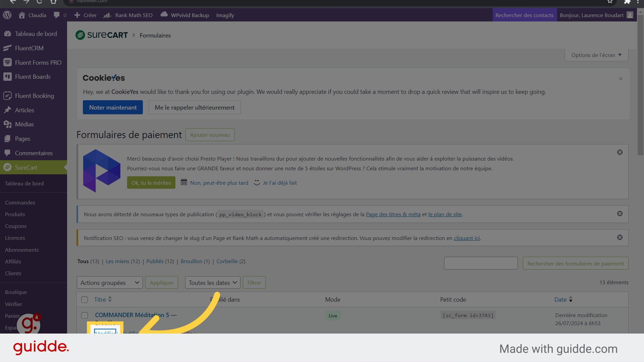Click Ajouter nouveau payment form button
Image resolution: width=644 pixels, height=362 pixels.
[210, 135]
